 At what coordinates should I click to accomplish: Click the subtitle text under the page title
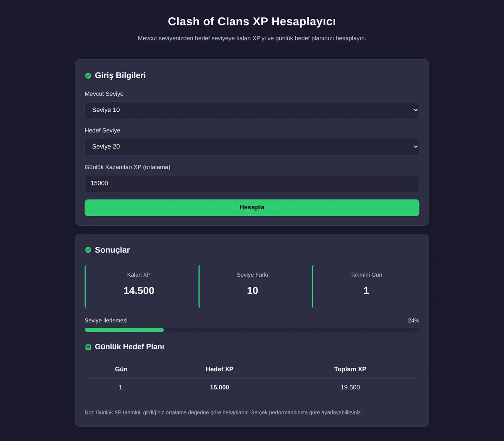pos(252,38)
